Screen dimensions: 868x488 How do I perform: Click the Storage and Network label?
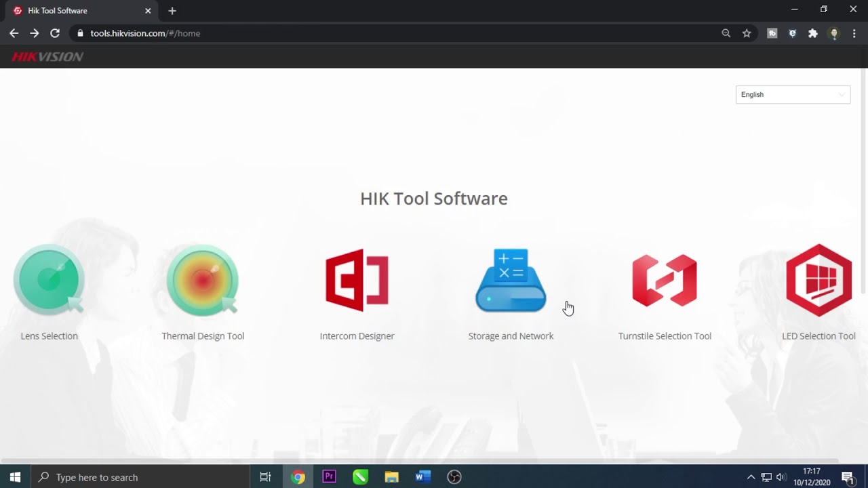(511, 336)
